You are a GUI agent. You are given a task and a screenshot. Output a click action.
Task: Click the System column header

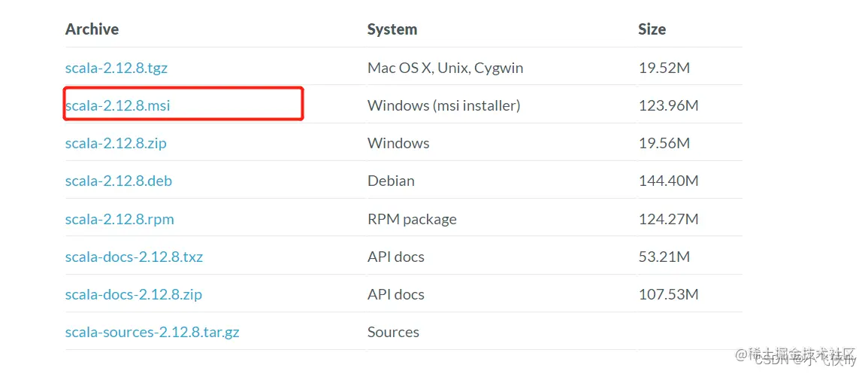[392, 29]
